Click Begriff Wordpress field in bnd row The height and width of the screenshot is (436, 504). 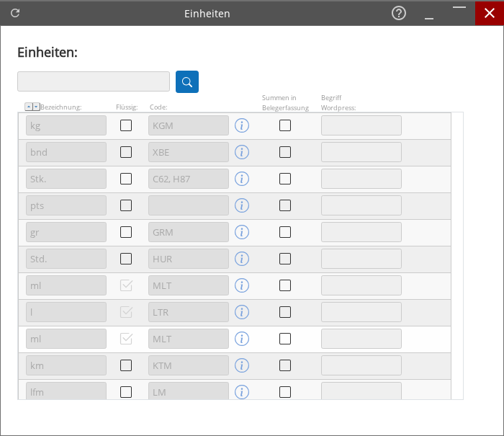click(x=361, y=152)
